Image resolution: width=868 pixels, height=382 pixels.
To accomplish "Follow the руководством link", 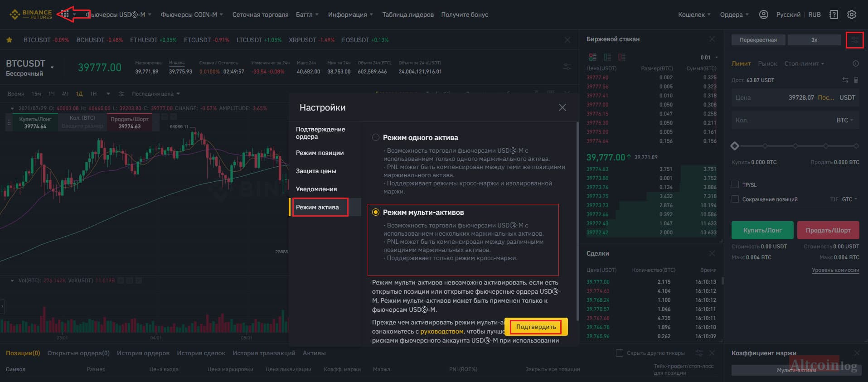I will pyautogui.click(x=442, y=331).
